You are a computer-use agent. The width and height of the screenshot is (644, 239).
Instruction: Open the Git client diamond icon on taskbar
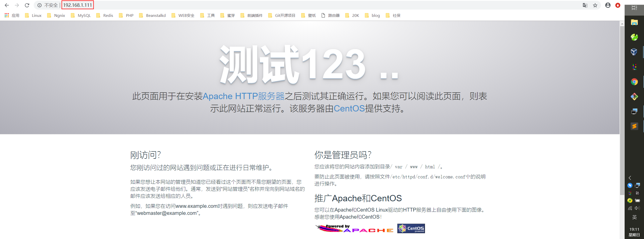(x=634, y=97)
